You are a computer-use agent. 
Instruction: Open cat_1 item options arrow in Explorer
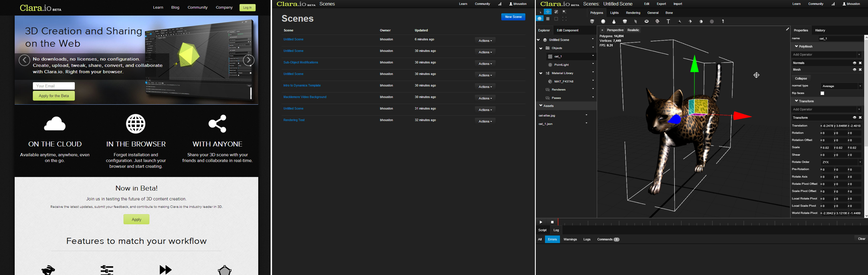(x=593, y=56)
